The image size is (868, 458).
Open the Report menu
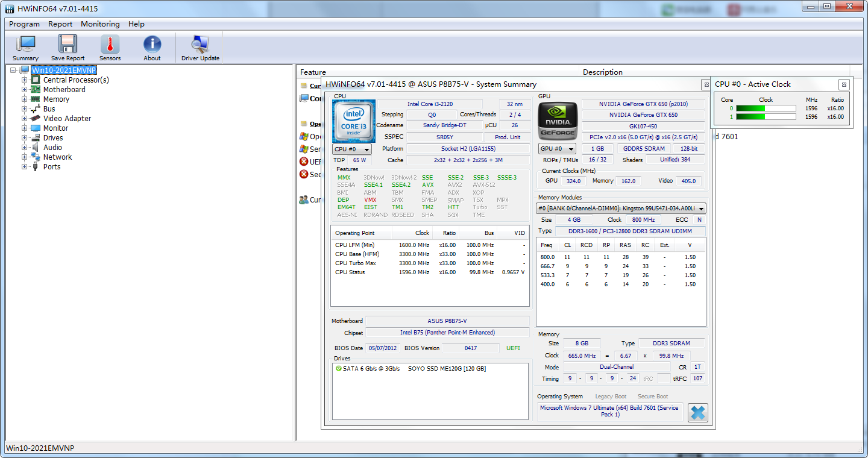tap(60, 24)
